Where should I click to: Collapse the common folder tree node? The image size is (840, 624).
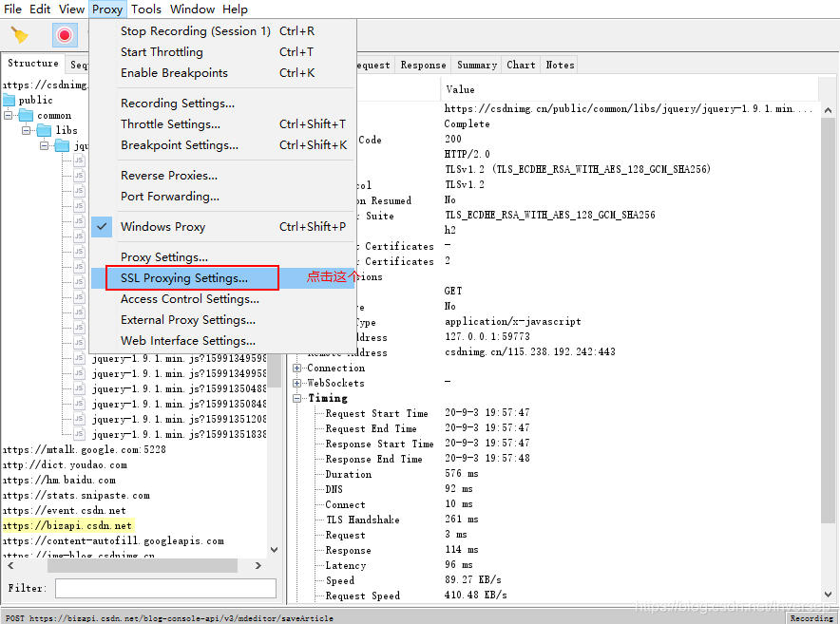click(x=8, y=115)
